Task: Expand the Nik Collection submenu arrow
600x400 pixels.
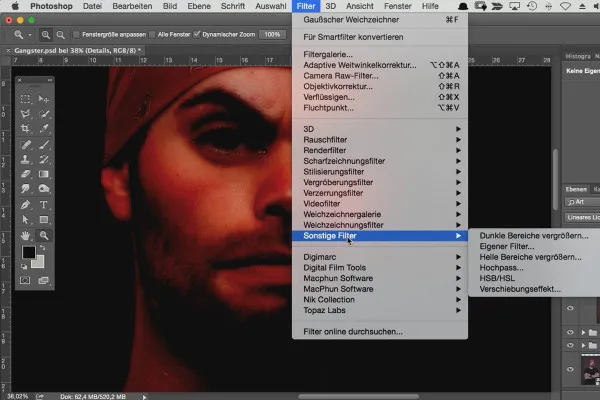Action: [x=458, y=300]
